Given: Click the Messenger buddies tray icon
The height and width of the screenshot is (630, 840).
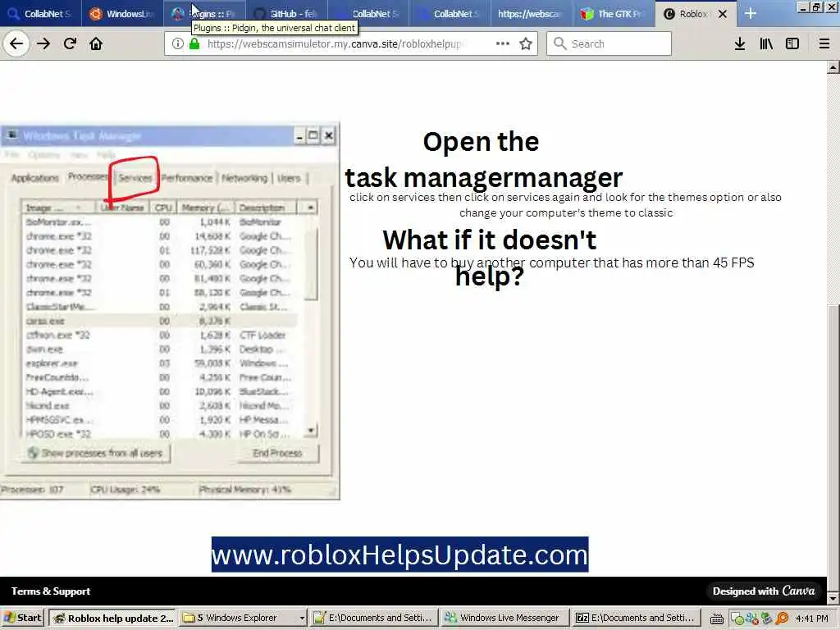Looking at the screenshot, I should tap(751, 619).
